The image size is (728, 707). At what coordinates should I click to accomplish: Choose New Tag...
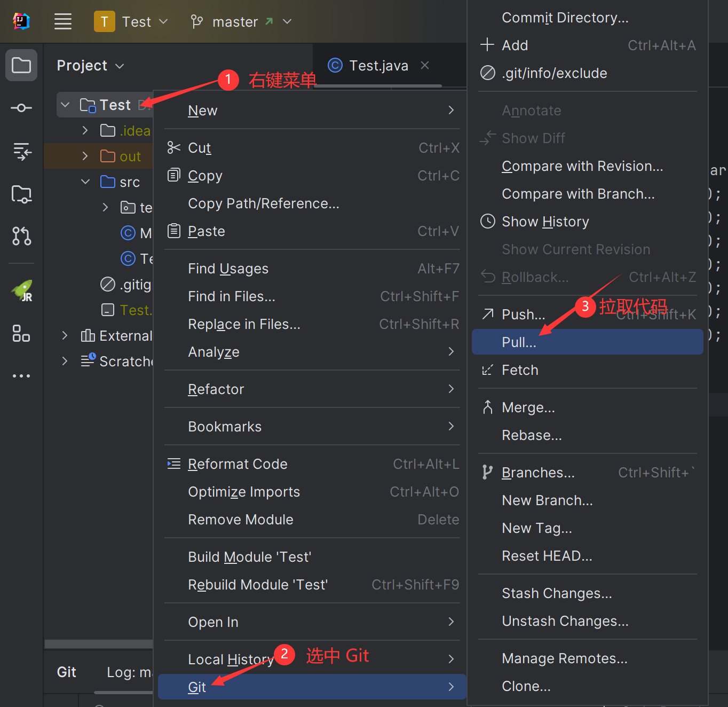tap(588, 528)
